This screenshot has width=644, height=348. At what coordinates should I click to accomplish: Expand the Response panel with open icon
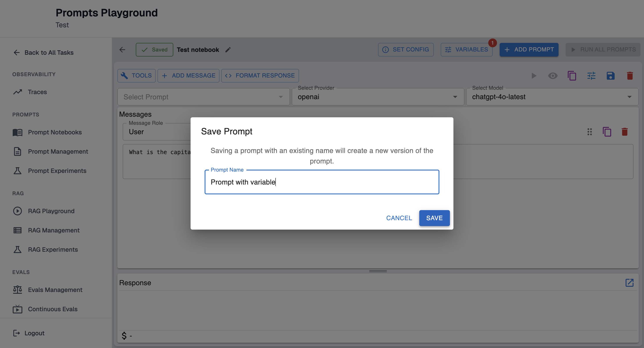629,283
